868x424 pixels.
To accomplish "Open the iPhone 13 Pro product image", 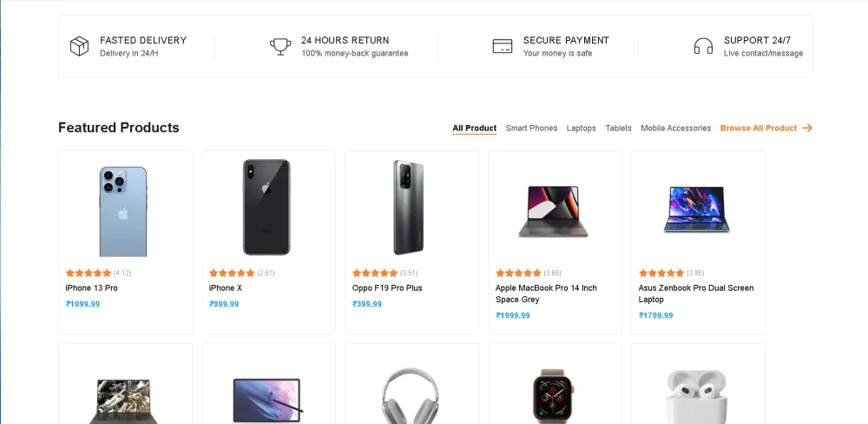I will click(x=123, y=211).
